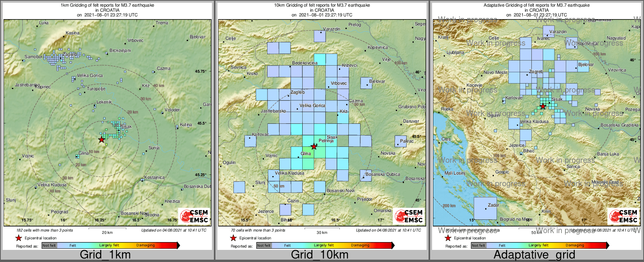
Task: Click the 'Not felt' grey swatch under 1km map
Action: pyautogui.click(x=49, y=246)
